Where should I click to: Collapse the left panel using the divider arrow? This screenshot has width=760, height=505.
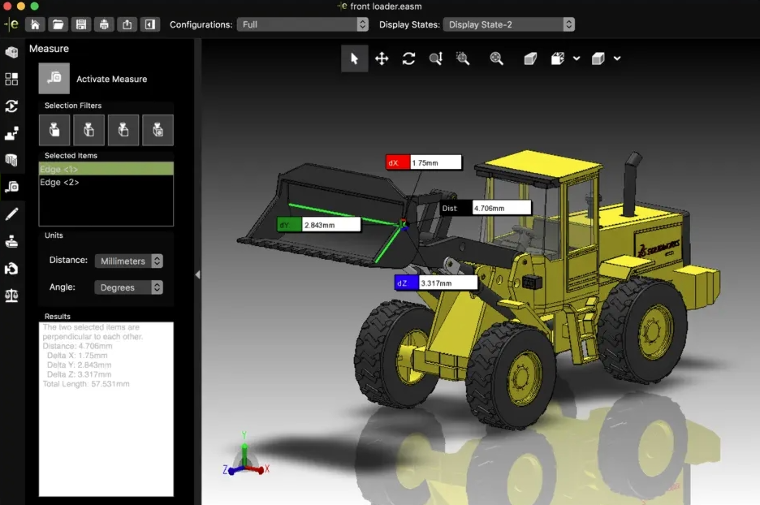[197, 274]
